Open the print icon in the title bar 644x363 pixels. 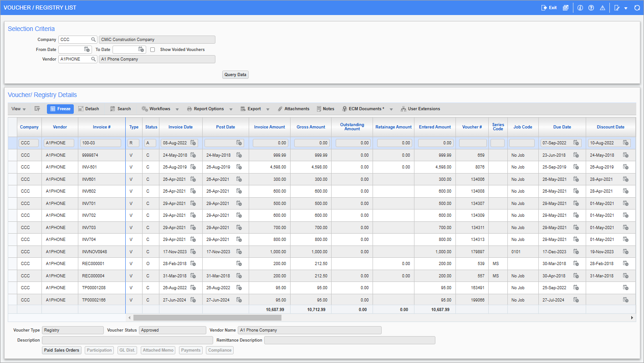pyautogui.click(x=565, y=8)
